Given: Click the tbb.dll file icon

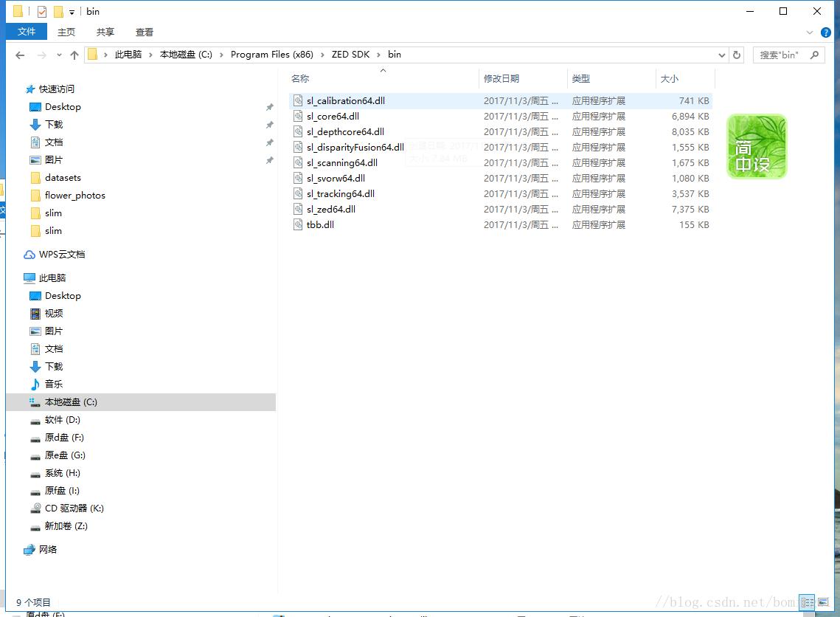Looking at the screenshot, I should tap(298, 224).
